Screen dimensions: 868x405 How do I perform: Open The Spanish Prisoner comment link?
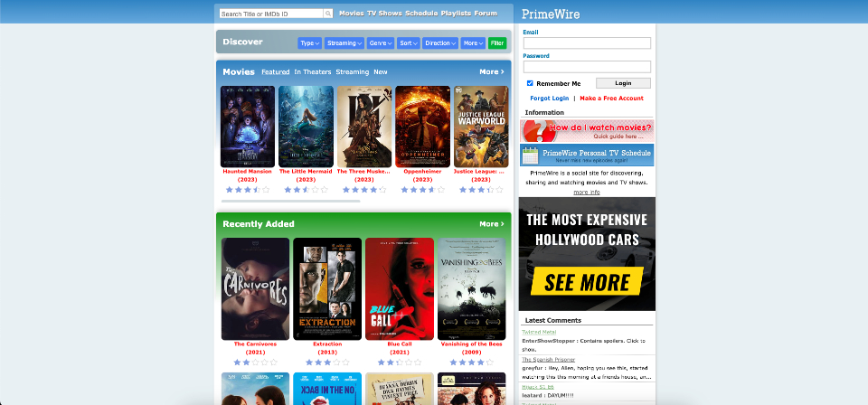tap(549, 360)
